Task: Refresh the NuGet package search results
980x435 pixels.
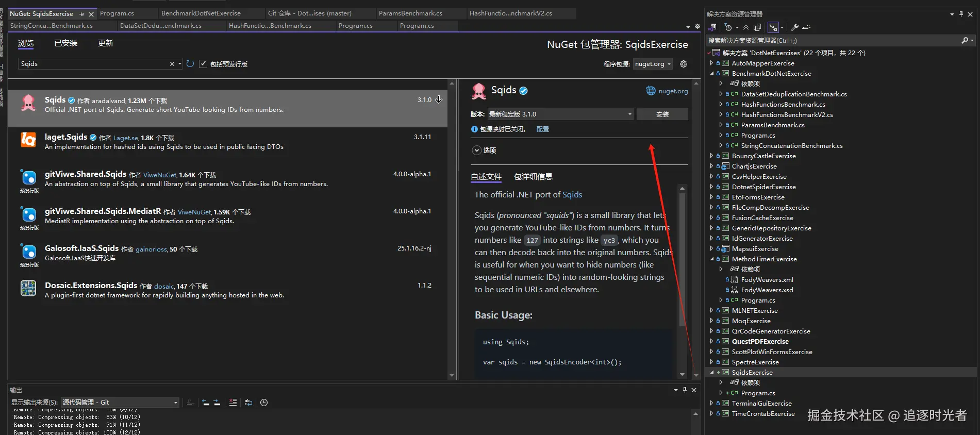Action: (x=190, y=64)
